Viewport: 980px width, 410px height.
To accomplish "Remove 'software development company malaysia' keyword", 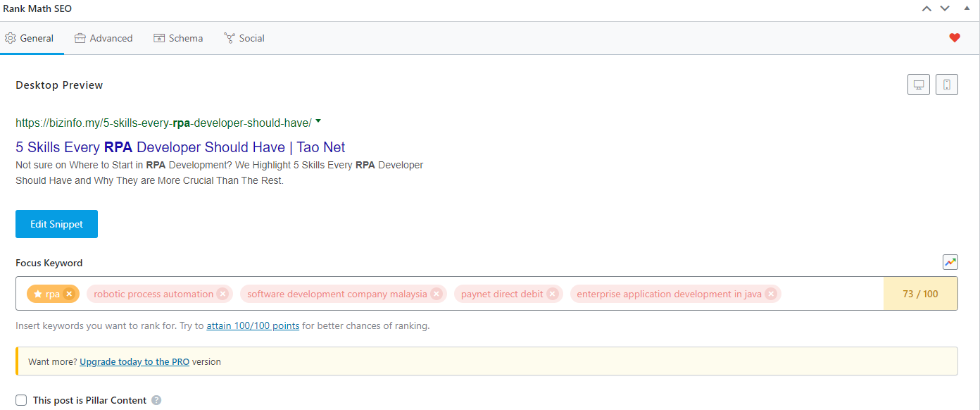I will 436,294.
